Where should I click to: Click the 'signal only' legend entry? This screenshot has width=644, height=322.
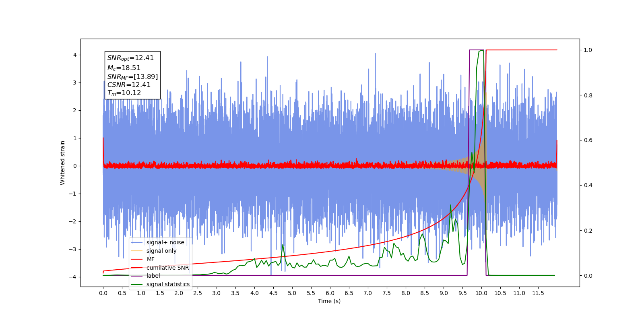pos(154,251)
